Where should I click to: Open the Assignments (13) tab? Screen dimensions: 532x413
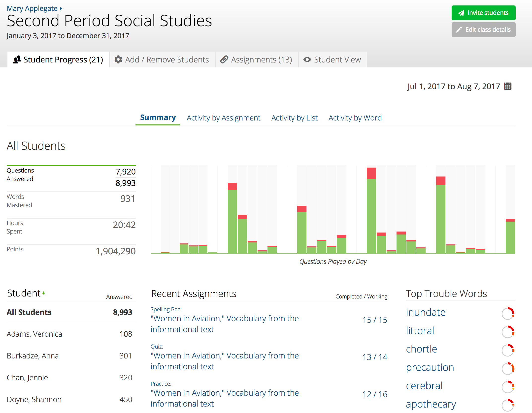tap(257, 60)
